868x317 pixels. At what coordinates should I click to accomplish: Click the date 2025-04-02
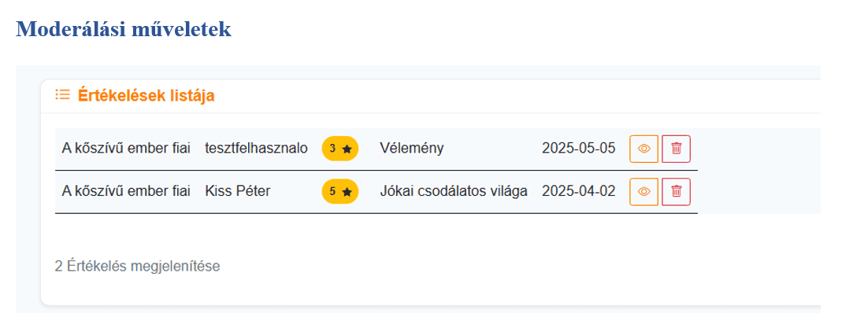click(578, 191)
